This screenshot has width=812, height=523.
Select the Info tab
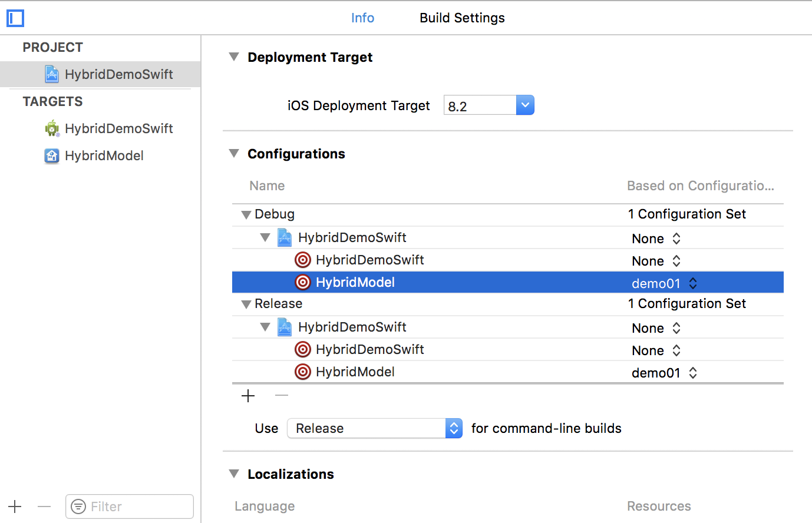coord(362,18)
